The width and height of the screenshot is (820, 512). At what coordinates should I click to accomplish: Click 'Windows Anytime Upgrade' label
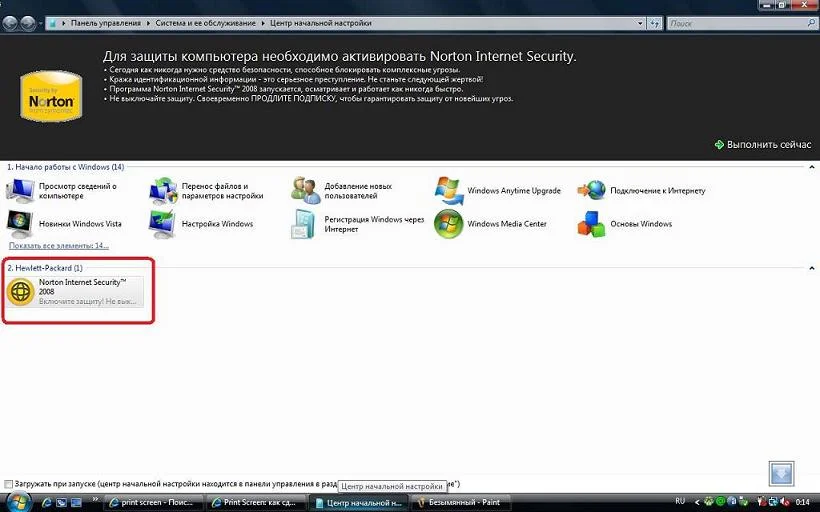514,191
